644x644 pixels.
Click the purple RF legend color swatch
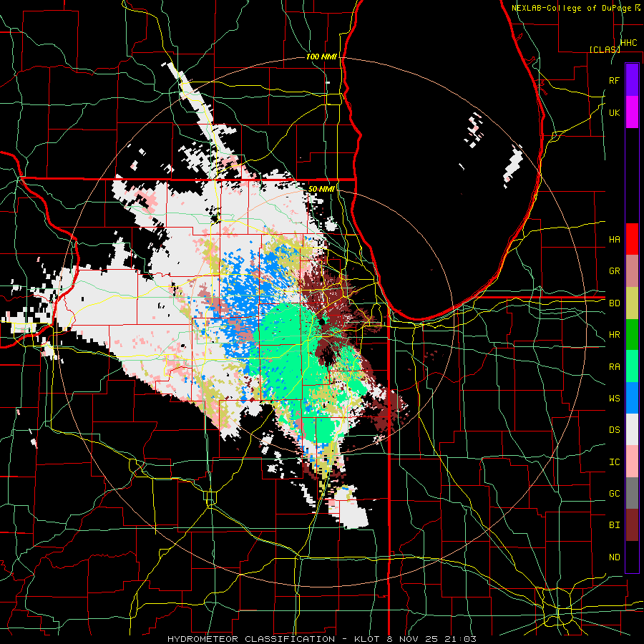click(632, 80)
